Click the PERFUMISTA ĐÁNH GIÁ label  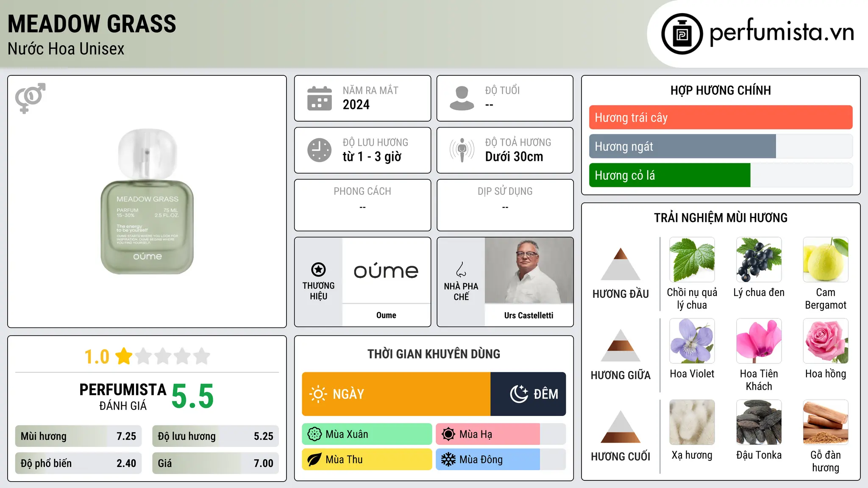123,397
